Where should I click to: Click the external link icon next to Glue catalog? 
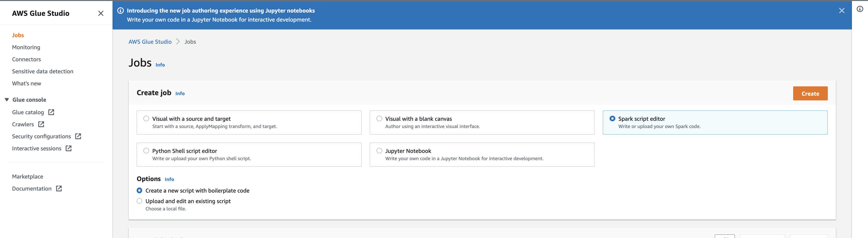point(51,112)
